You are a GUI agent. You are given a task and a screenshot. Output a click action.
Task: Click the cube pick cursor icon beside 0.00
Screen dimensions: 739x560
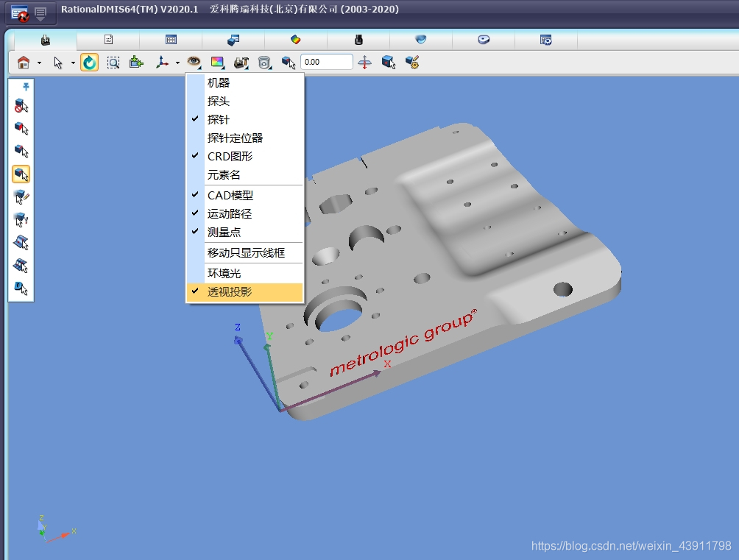[289, 63]
